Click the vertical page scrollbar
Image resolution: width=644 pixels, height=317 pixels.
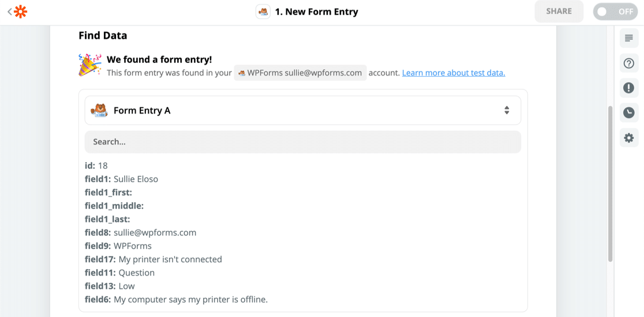pyautogui.click(x=610, y=184)
